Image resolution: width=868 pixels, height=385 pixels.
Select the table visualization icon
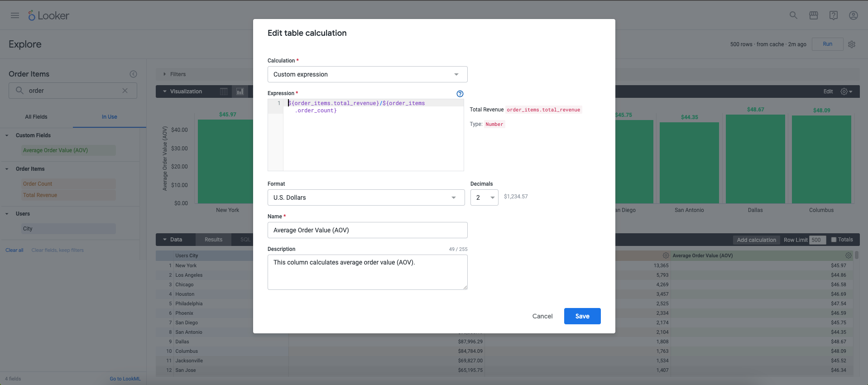click(x=224, y=91)
